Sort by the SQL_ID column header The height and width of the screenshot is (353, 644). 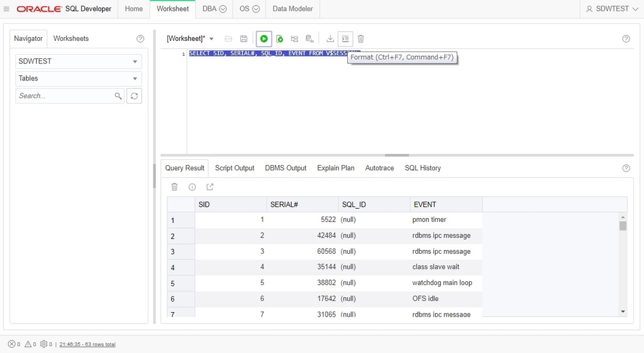tap(374, 205)
